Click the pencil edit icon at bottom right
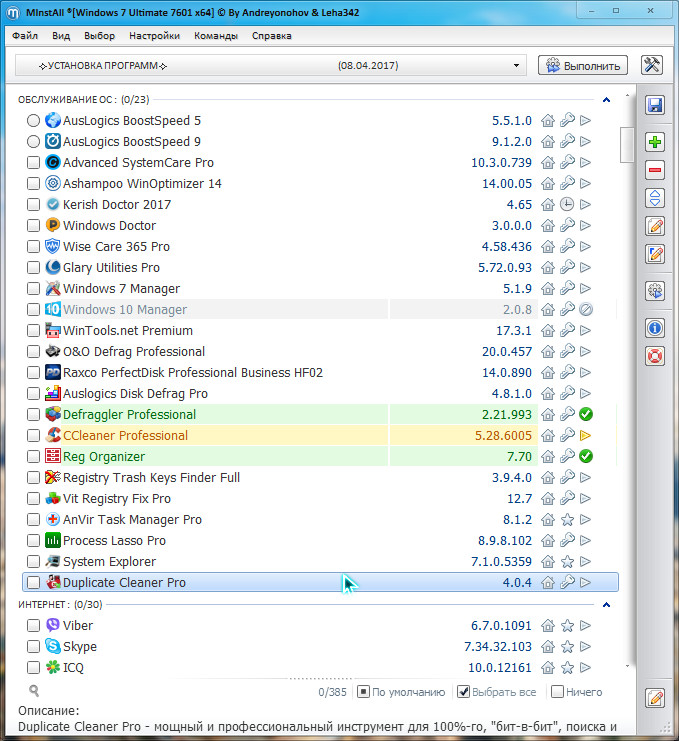 [x=655, y=698]
